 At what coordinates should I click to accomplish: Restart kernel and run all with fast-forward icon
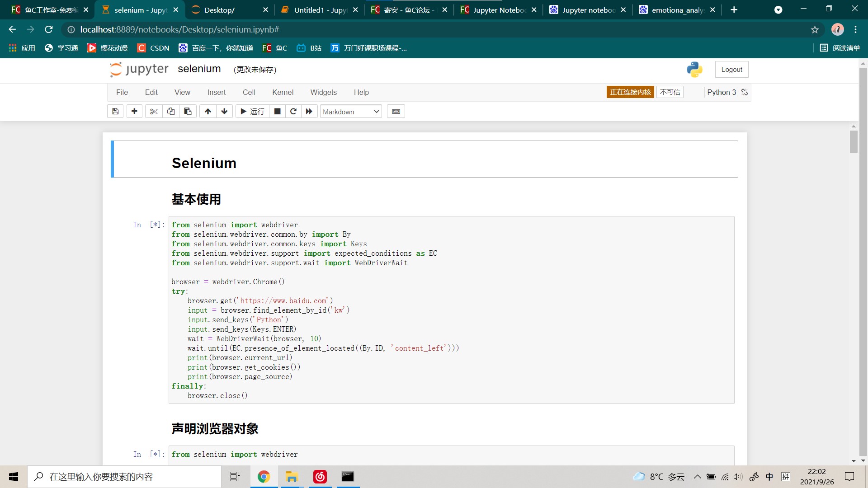(309, 111)
